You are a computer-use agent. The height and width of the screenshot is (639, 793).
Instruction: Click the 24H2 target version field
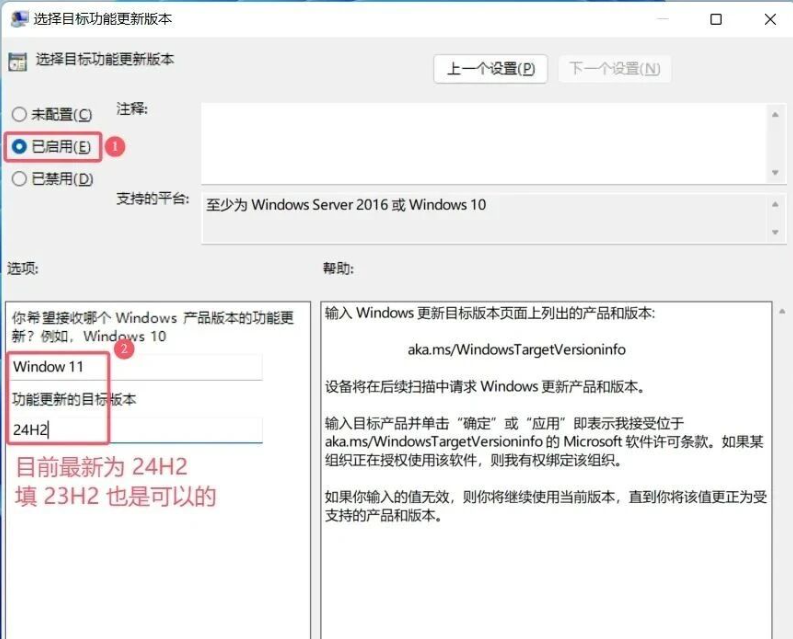point(136,430)
